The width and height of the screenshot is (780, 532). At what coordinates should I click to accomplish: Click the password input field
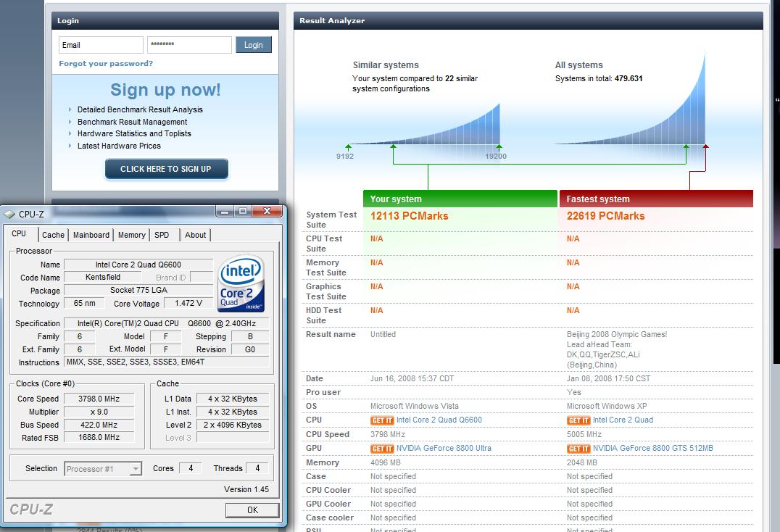click(189, 45)
